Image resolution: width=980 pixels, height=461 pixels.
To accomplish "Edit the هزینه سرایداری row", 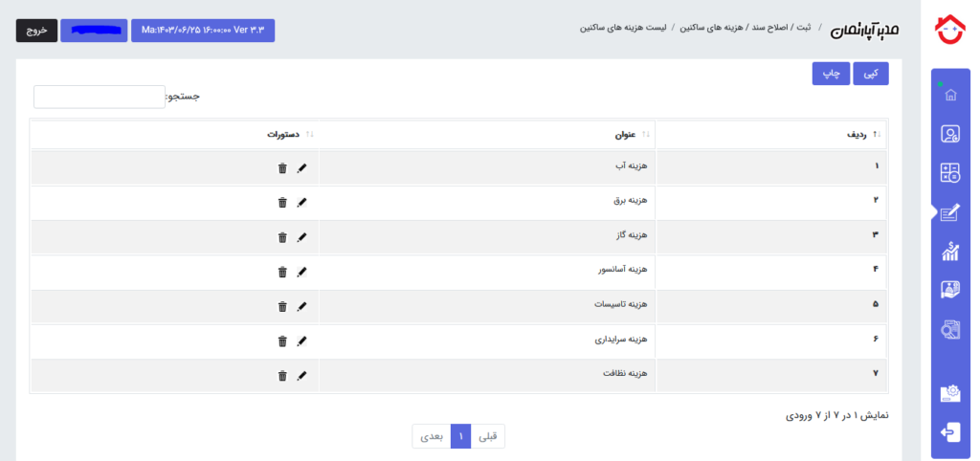I will click(301, 341).
